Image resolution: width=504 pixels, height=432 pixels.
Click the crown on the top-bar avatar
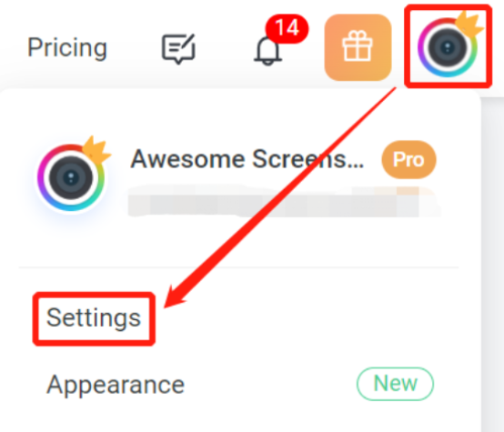(469, 23)
